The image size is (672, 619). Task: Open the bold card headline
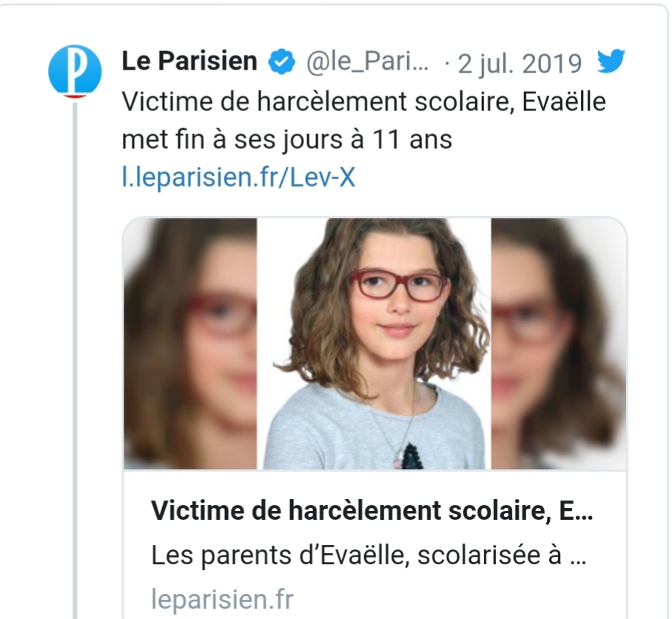366,511
